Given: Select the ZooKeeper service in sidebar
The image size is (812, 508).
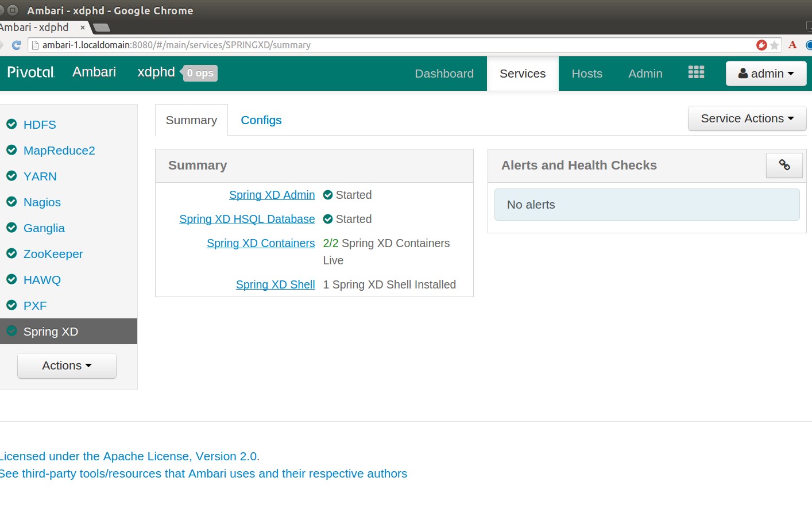Looking at the screenshot, I should click(53, 254).
